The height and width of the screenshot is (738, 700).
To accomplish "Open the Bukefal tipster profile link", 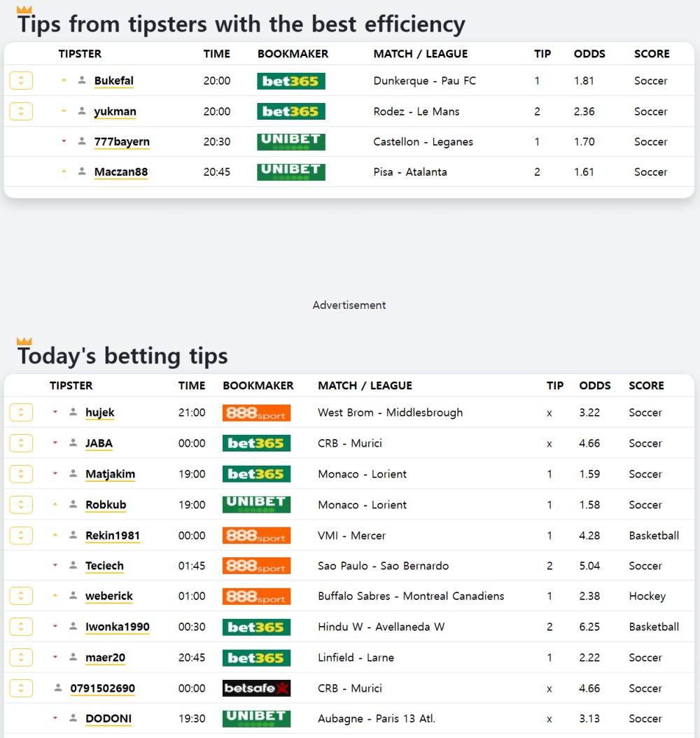I will [114, 81].
